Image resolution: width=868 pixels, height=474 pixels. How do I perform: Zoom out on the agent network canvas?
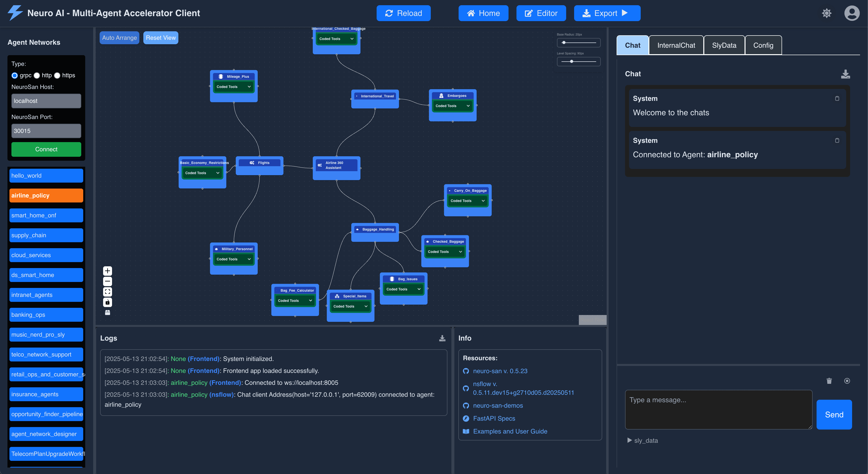coord(108,281)
